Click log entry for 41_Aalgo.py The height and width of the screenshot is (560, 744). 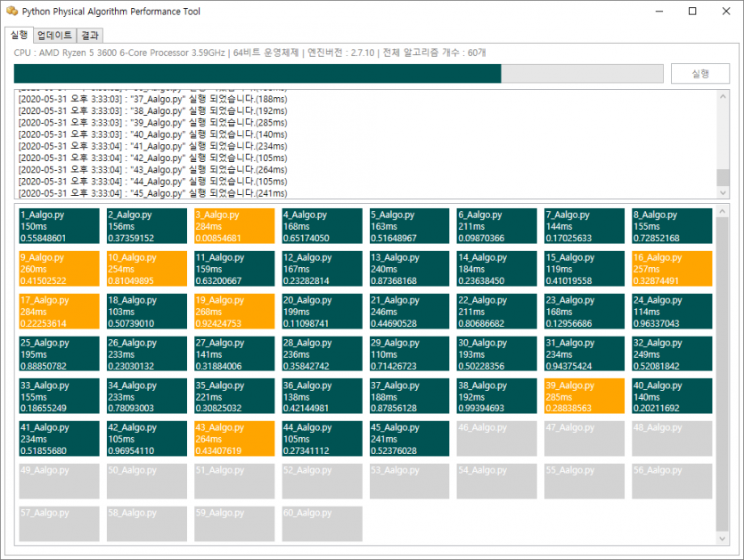pos(152,146)
